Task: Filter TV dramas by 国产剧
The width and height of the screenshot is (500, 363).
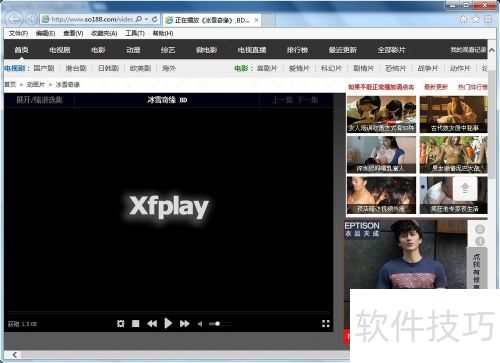Action: (44, 68)
